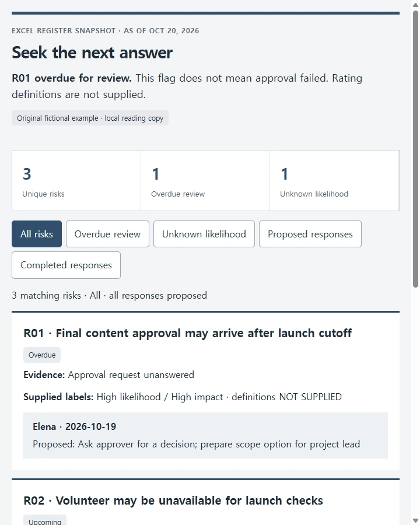Click the Overdue review stat card
The width and height of the screenshot is (420, 525).
205,180
